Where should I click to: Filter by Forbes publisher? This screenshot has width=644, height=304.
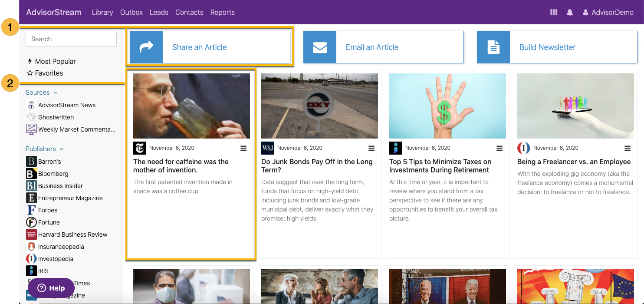[x=48, y=210]
